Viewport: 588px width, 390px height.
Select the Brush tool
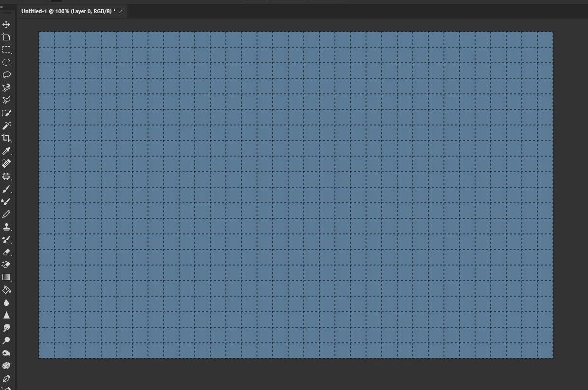click(x=6, y=189)
